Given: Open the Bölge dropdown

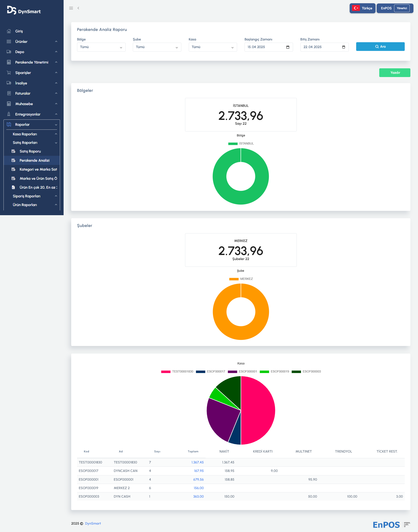Looking at the screenshot, I should coord(101,47).
